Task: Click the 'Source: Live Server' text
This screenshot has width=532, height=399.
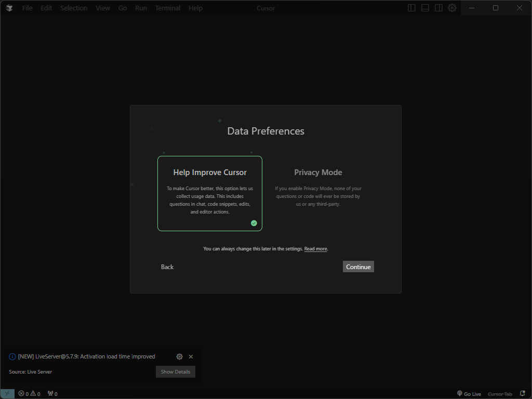Action: click(x=31, y=371)
